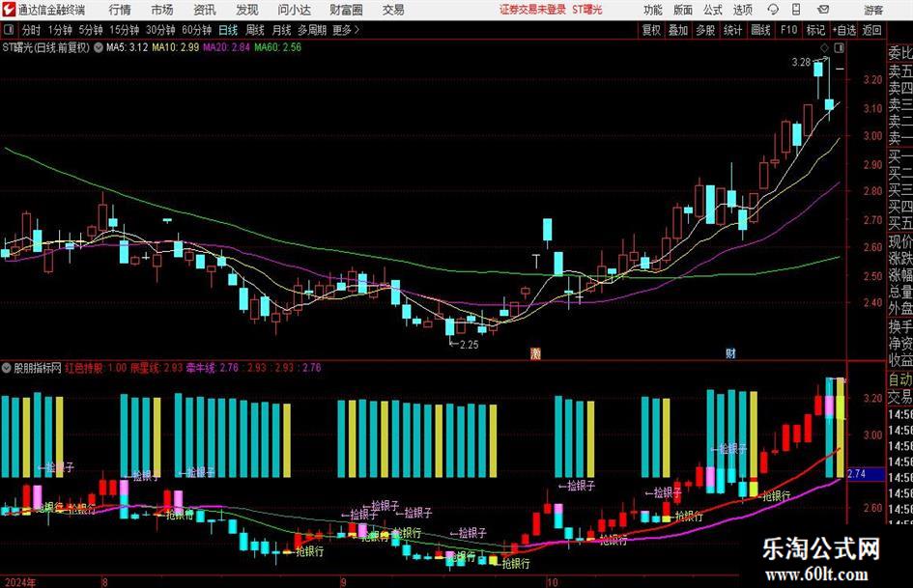Click the diamond icon above the chart
Screen dimensions: 913x588
pos(824,48)
